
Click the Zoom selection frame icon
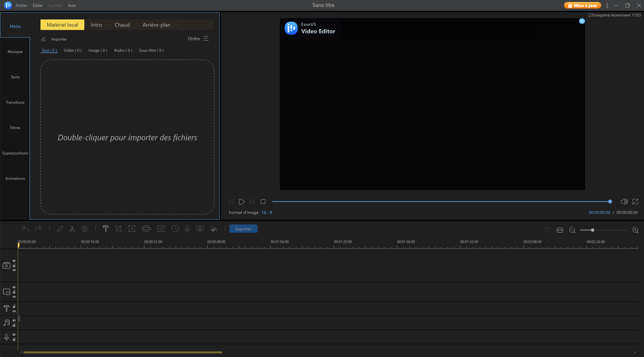(132, 229)
